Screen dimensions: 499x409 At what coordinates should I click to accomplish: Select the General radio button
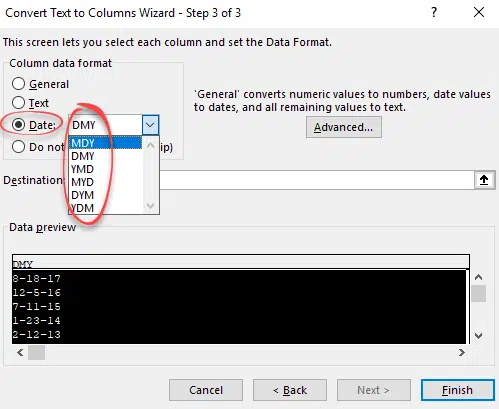coord(18,84)
